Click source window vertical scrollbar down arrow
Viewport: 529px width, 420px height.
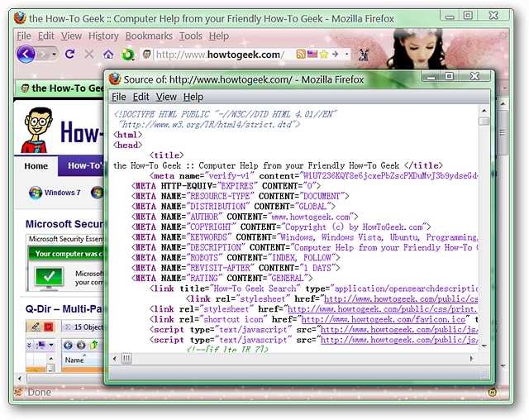484,346
